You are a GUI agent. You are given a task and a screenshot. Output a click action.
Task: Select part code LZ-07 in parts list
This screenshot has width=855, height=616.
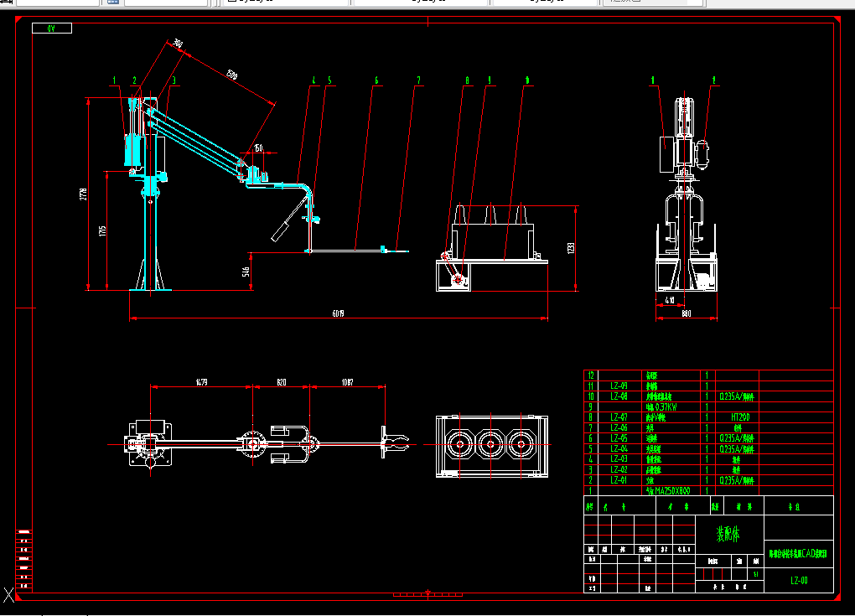pos(619,417)
